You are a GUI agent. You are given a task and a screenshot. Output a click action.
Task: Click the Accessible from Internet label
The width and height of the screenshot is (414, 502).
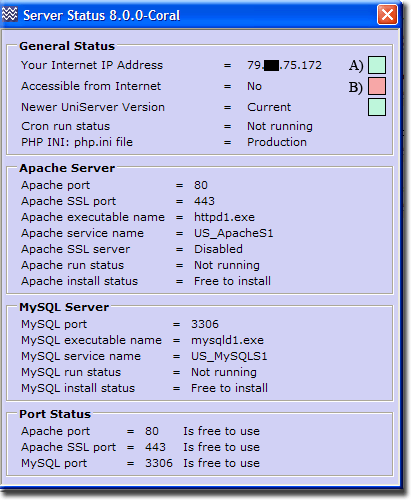pyautogui.click(x=91, y=86)
